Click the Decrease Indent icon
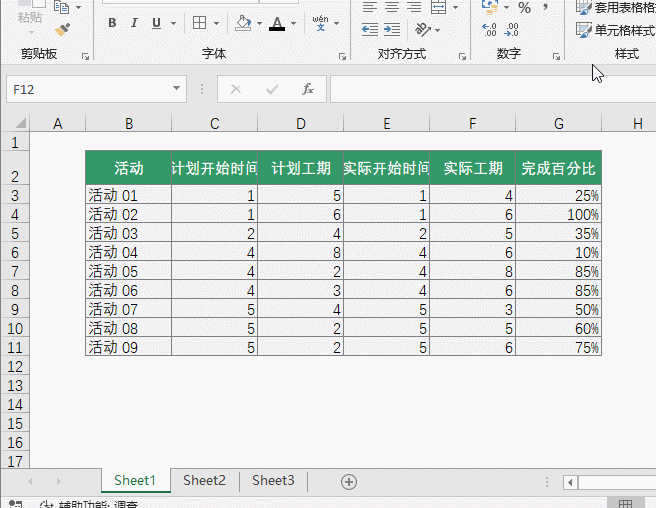Image resolution: width=656 pixels, height=508 pixels. (370, 29)
